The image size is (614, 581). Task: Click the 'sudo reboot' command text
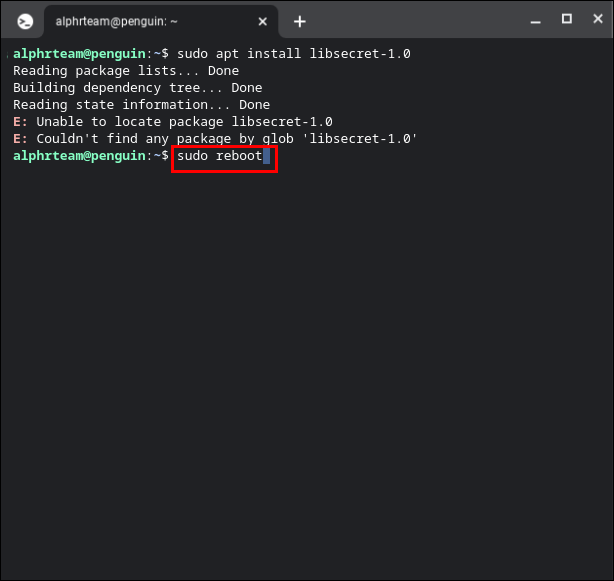[219, 156]
